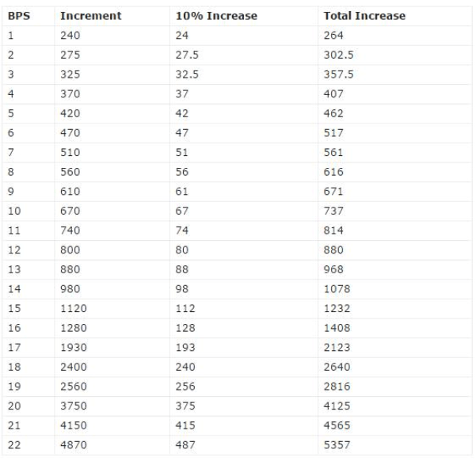Click the 10% Increase value 32.5
Image resolution: width=476 pixels, height=461 pixels.
click(x=187, y=74)
